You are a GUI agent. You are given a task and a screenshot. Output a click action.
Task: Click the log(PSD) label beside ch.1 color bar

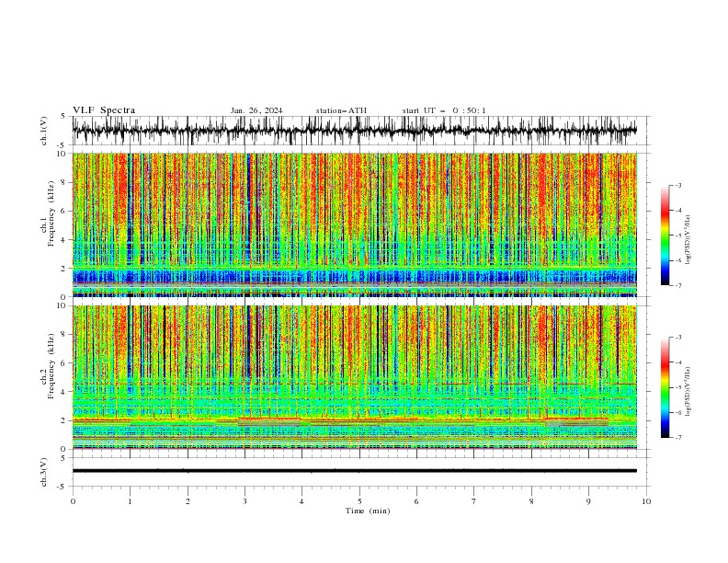coord(688,240)
